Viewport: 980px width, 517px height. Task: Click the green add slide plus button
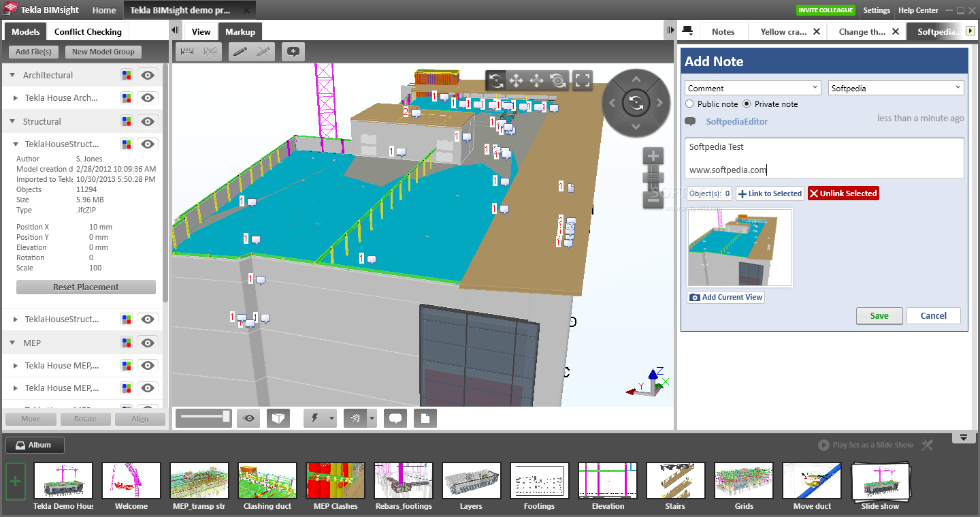coord(16,482)
